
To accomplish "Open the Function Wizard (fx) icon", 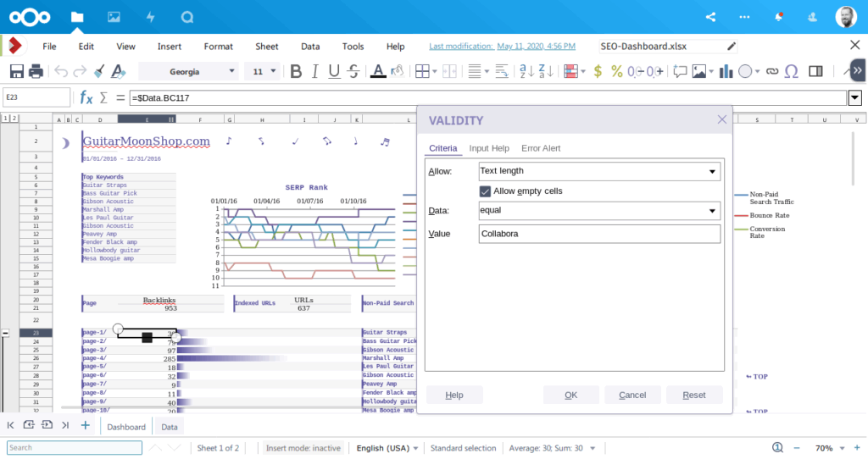I will [x=86, y=98].
